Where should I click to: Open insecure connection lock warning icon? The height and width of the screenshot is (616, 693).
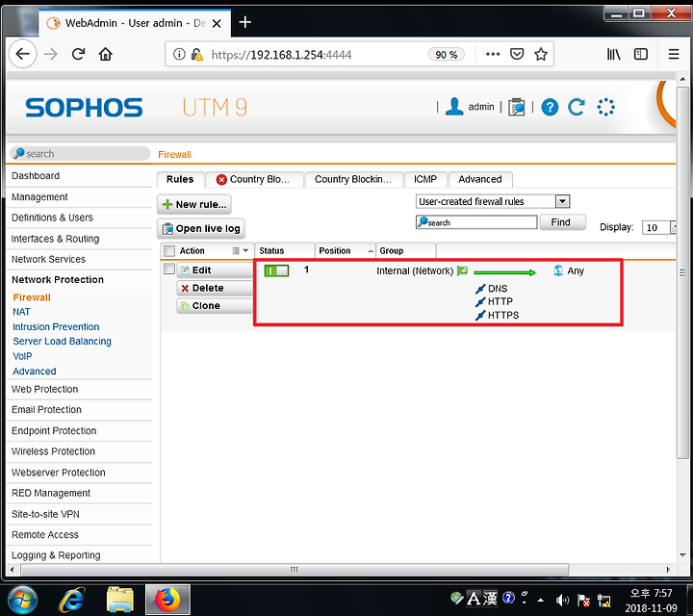coord(196,54)
